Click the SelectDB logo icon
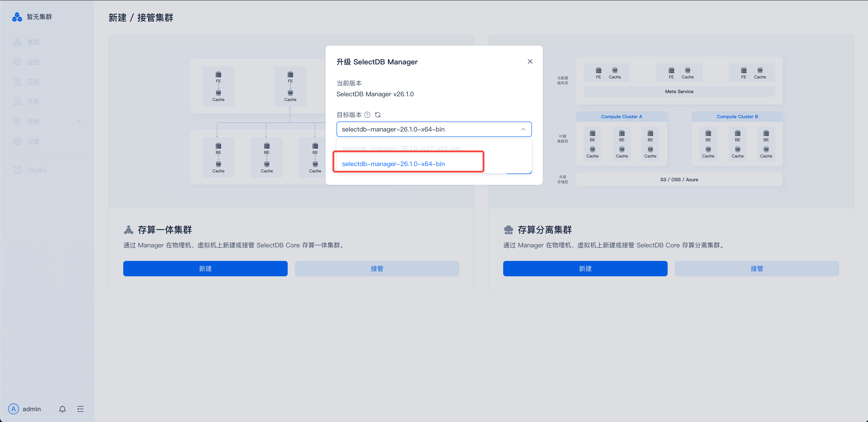This screenshot has width=868, height=422. click(17, 17)
